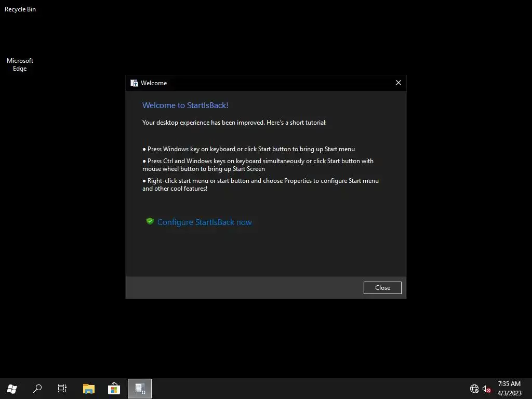Click the Welcome dialog title bar icon
This screenshot has height=399, width=532.
pyautogui.click(x=135, y=83)
